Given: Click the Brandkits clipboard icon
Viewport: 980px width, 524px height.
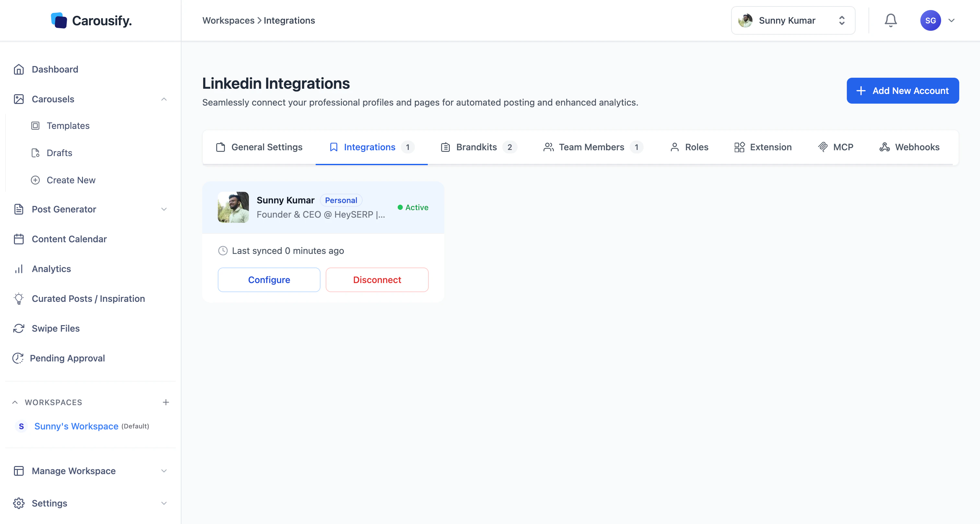Looking at the screenshot, I should (x=446, y=147).
